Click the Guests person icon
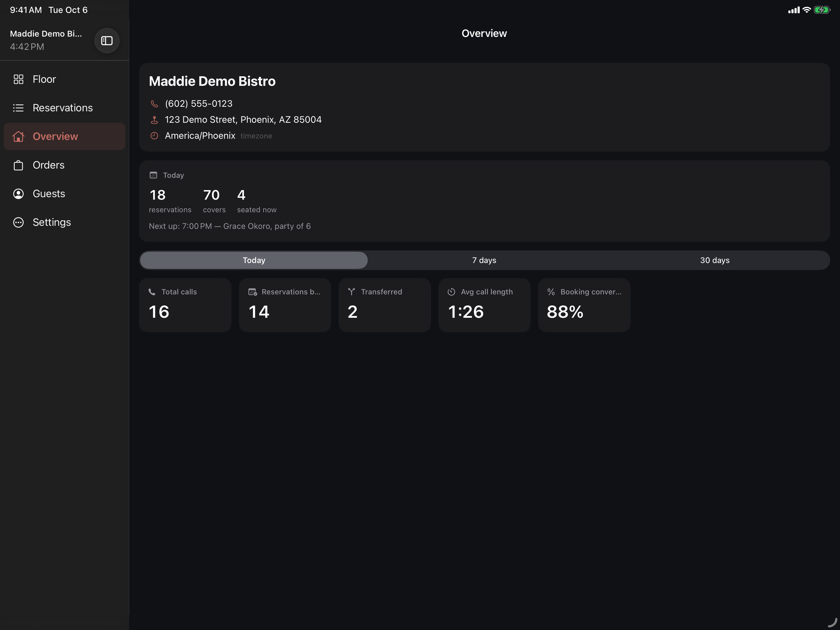This screenshot has height=630, width=840. pos(18,194)
